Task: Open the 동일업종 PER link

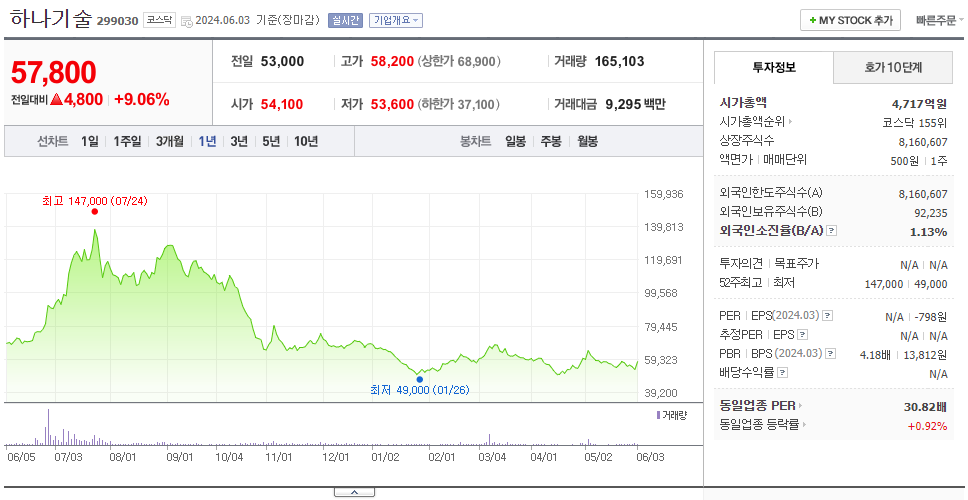Action: tap(761, 406)
